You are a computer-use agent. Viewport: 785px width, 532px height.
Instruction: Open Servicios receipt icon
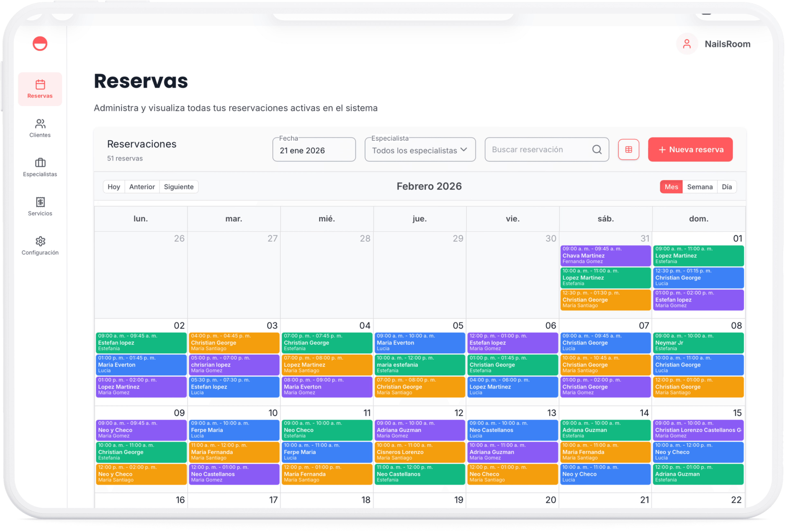[x=40, y=202]
